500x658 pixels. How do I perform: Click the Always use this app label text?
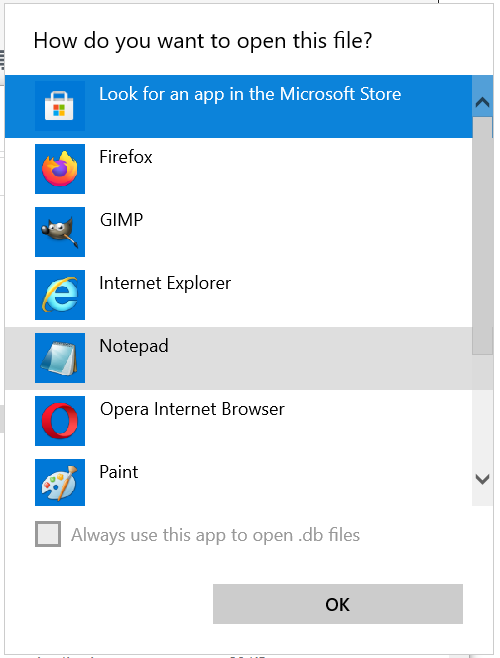[x=215, y=535]
